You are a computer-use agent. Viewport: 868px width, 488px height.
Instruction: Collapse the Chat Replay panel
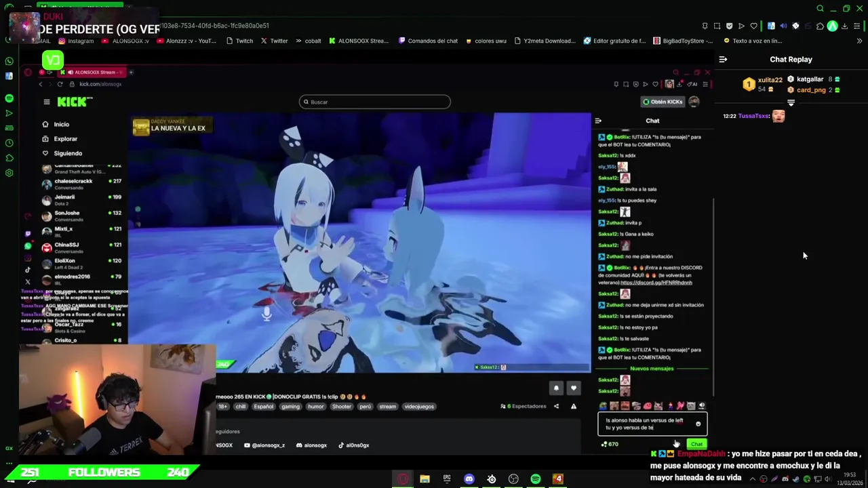click(x=723, y=60)
